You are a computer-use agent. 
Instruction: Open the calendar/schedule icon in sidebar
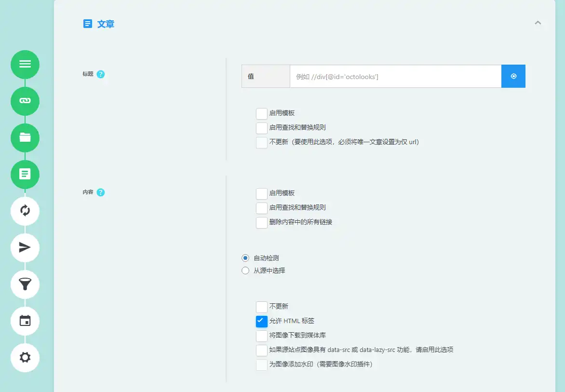click(x=25, y=321)
